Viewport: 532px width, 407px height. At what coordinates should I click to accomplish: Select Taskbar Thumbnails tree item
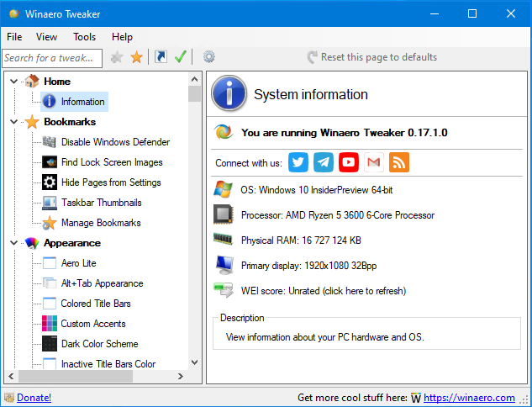tap(92, 203)
